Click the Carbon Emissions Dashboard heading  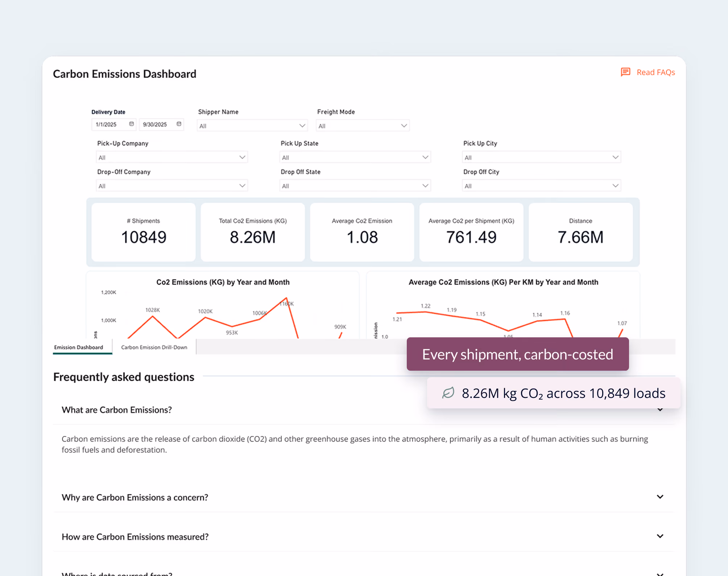[x=125, y=74]
